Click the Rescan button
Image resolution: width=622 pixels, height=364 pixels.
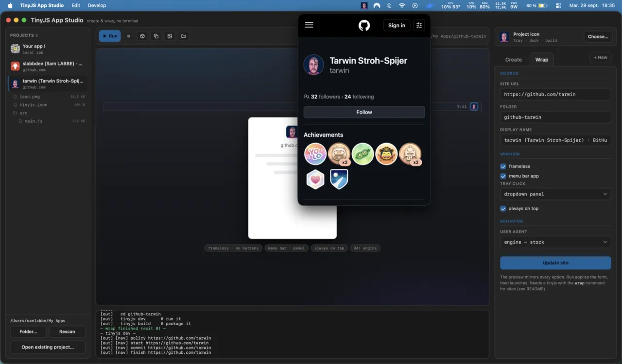67,331
